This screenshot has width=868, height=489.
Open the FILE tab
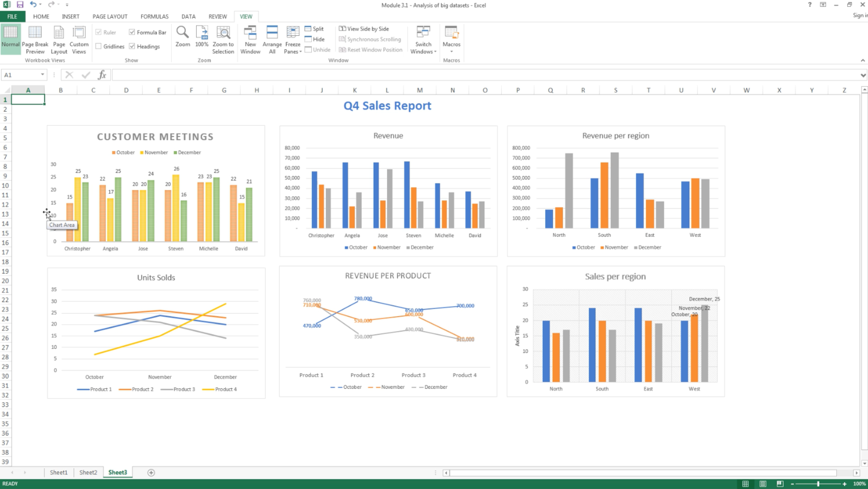coord(12,17)
